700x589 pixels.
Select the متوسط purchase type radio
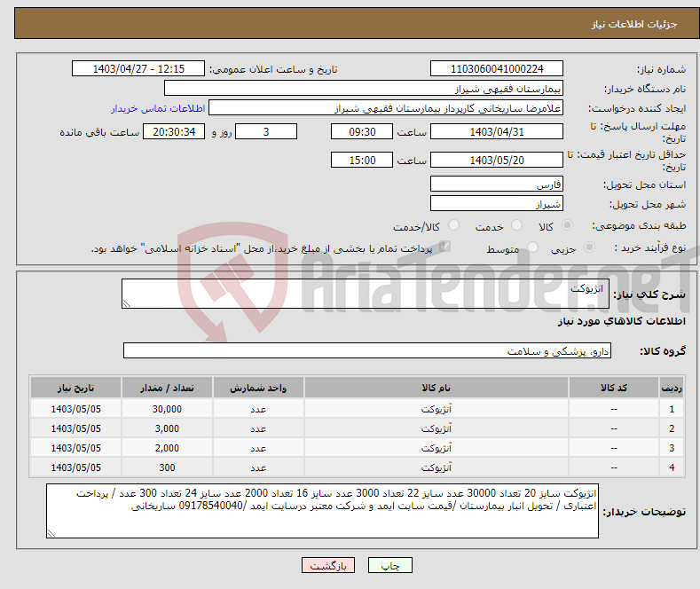point(532,247)
